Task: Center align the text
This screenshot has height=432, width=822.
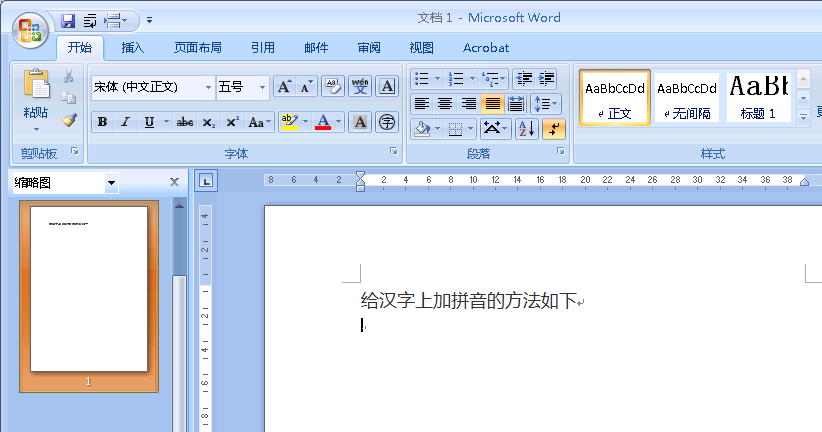Action: coord(445,104)
